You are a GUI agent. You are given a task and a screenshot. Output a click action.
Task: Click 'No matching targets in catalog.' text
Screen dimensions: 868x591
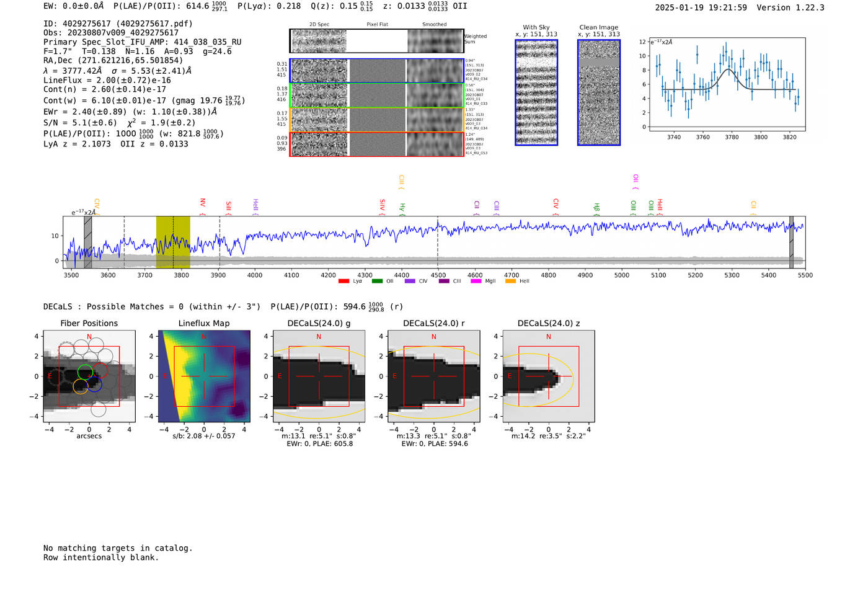tap(118, 548)
